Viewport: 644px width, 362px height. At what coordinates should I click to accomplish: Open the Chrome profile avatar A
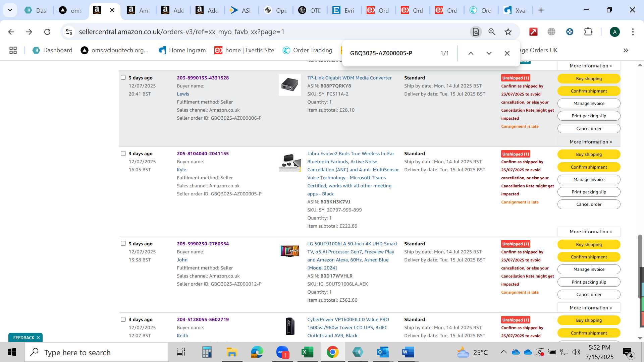coord(614,32)
